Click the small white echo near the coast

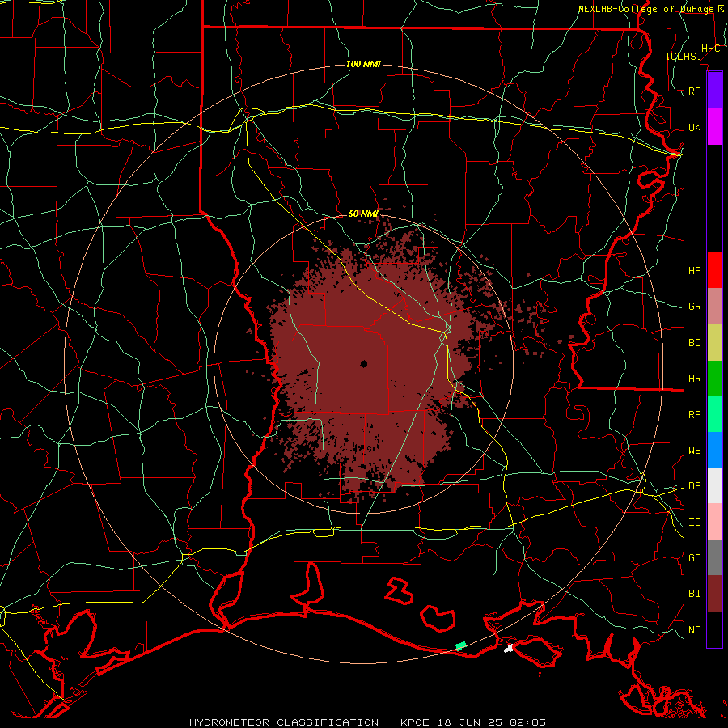coord(509,648)
